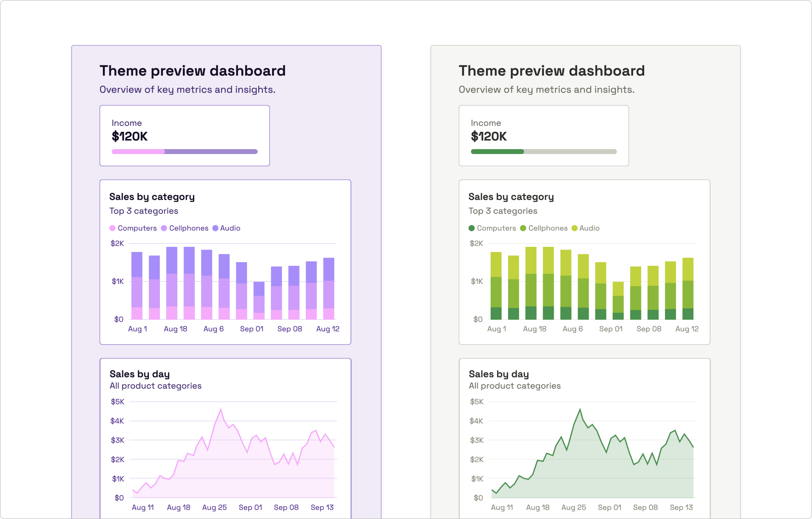This screenshot has width=812, height=519.
Task: Click the shortest bar in purple category chart
Action: pos(259,301)
